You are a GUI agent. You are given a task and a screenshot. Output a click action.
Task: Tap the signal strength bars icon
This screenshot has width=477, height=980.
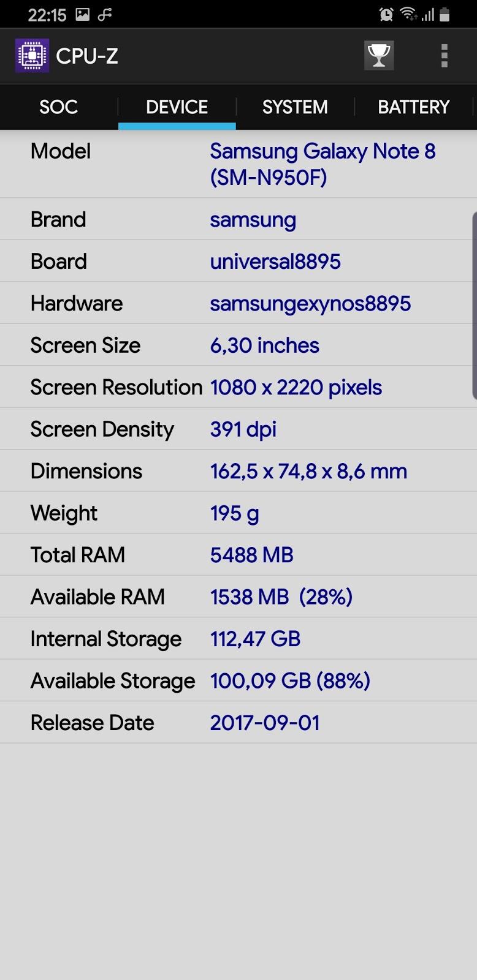click(428, 15)
